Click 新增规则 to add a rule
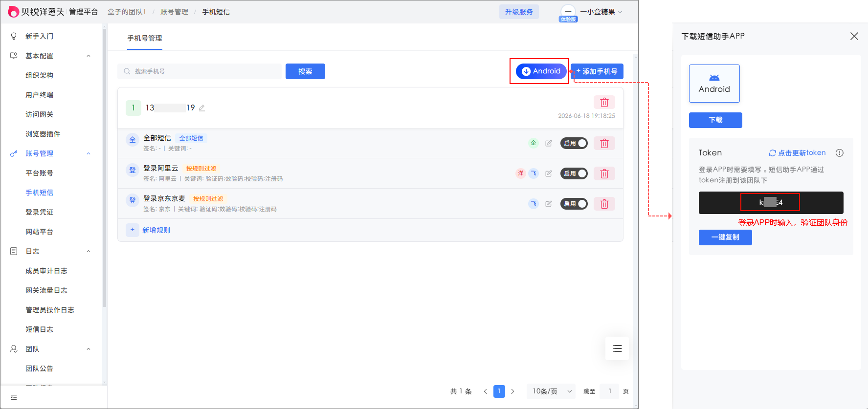The width and height of the screenshot is (868, 409). click(x=148, y=230)
